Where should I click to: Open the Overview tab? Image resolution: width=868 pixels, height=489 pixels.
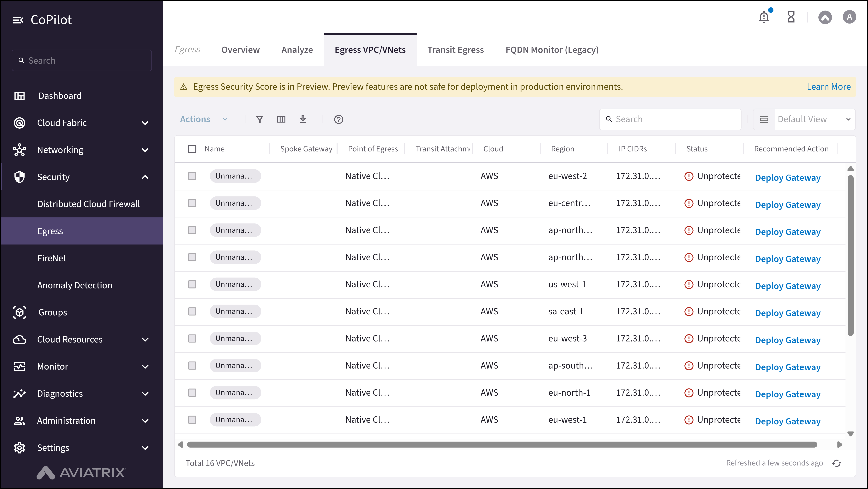coord(240,50)
